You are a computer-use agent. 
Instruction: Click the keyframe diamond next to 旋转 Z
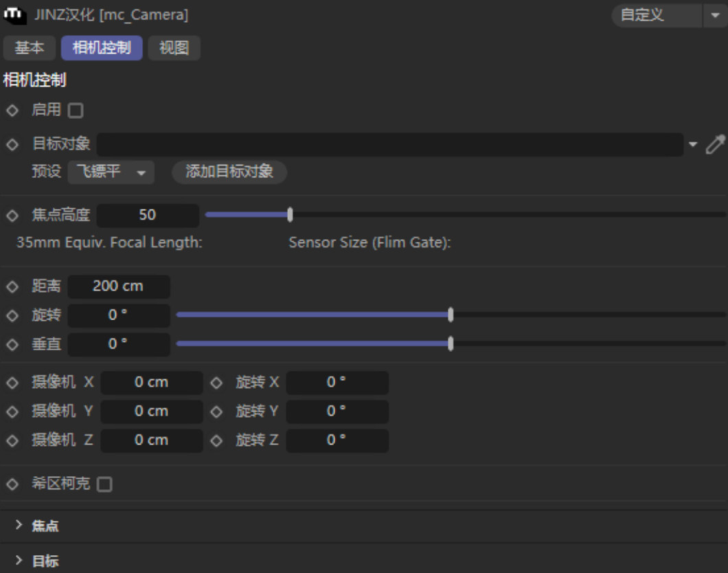pos(216,440)
